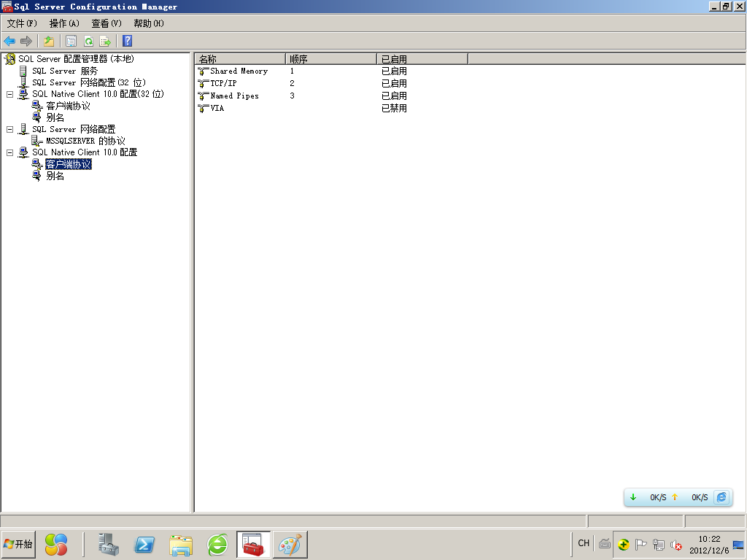Click the Export list toolbar icon
This screenshot has width=747, height=560.
tap(105, 42)
